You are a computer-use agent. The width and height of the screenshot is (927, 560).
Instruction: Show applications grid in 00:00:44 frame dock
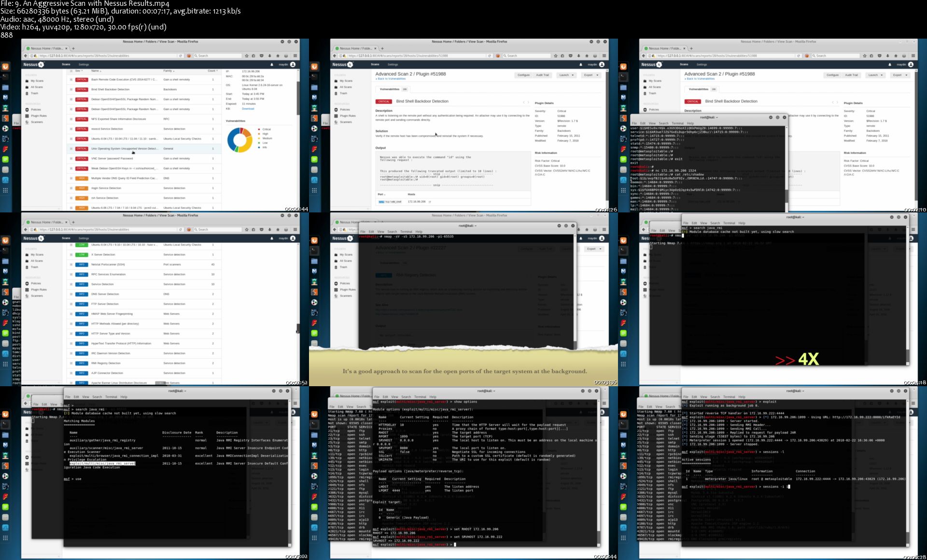(x=5, y=190)
